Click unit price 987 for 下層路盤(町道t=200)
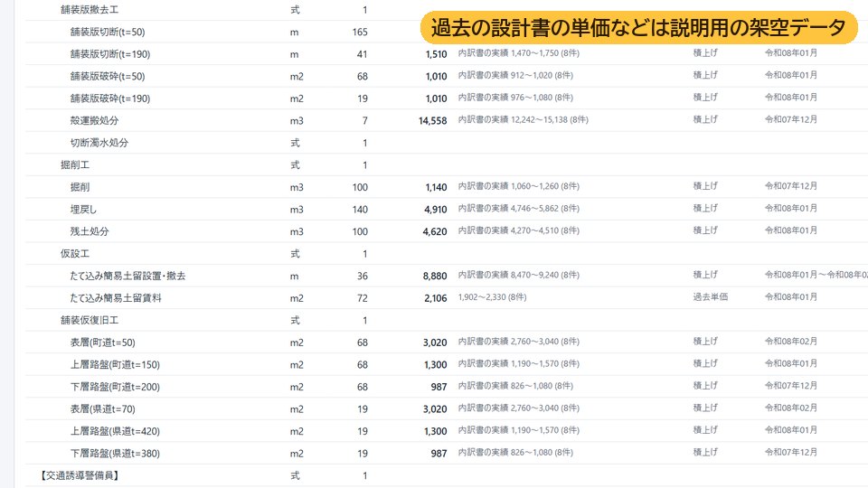This screenshot has width=868, height=488. tap(439, 386)
